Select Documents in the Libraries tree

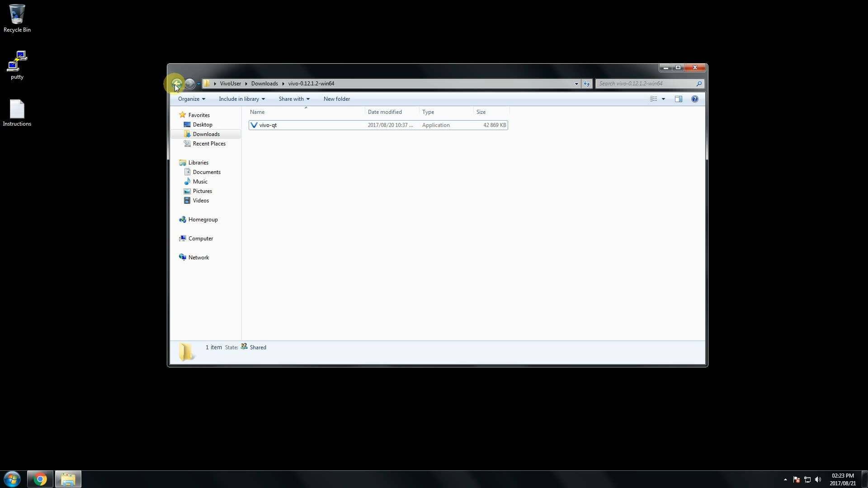207,172
